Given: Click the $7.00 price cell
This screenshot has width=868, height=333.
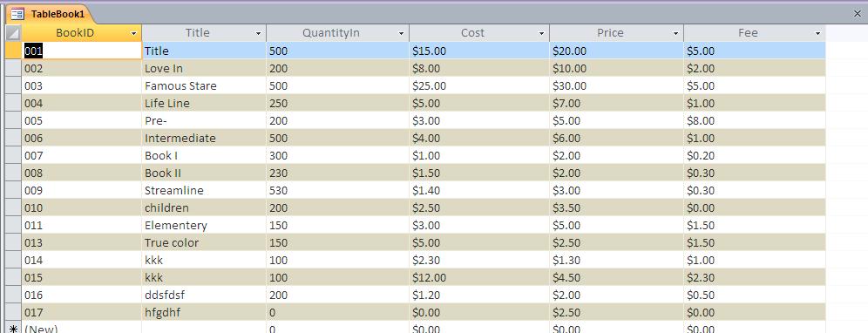Looking at the screenshot, I should point(617,103).
